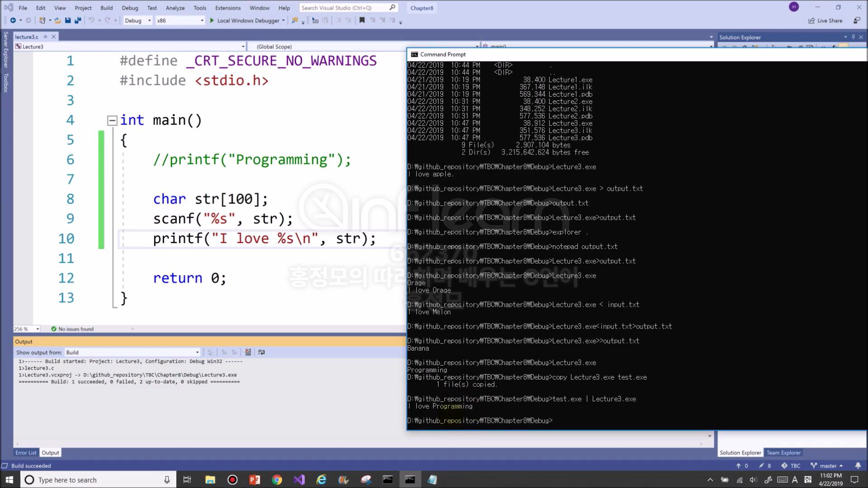Open the Toolbox side tab
Viewport: 868px width, 488px height.
(x=6, y=83)
